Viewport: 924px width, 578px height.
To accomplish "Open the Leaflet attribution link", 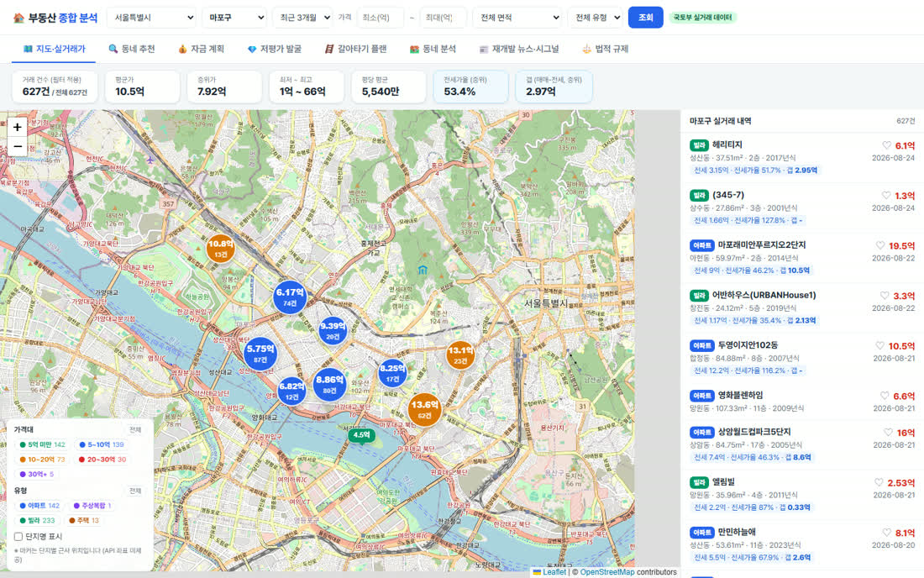I will 554,572.
